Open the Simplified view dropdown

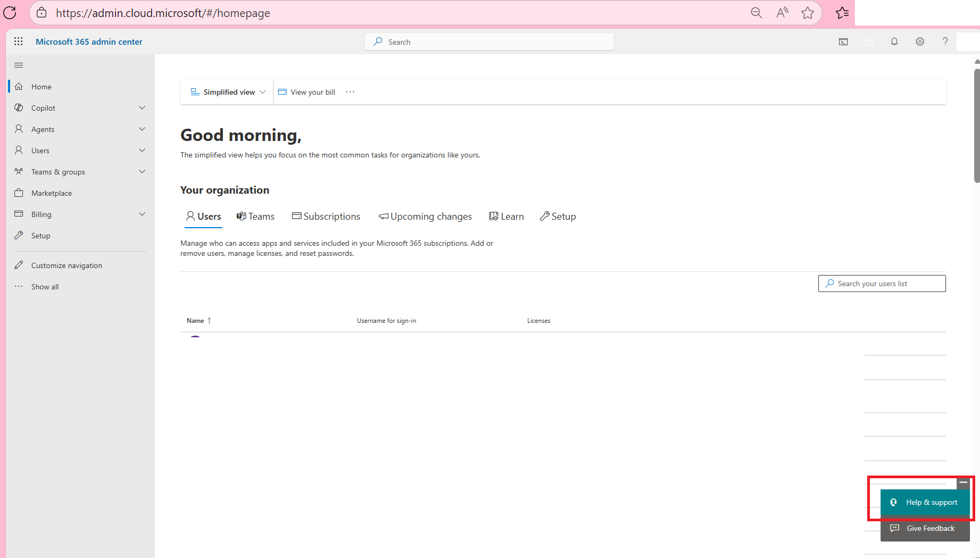point(228,92)
